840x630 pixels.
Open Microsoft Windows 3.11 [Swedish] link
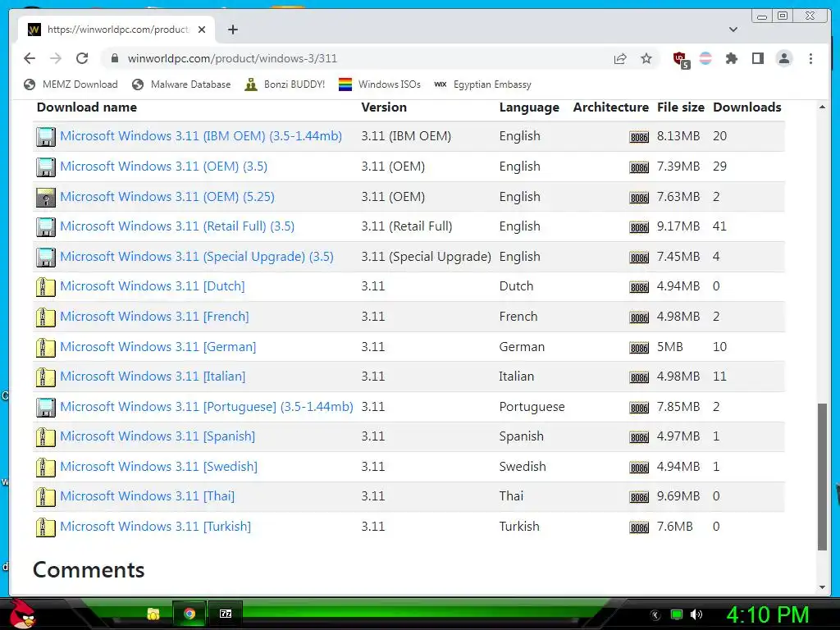click(x=158, y=467)
